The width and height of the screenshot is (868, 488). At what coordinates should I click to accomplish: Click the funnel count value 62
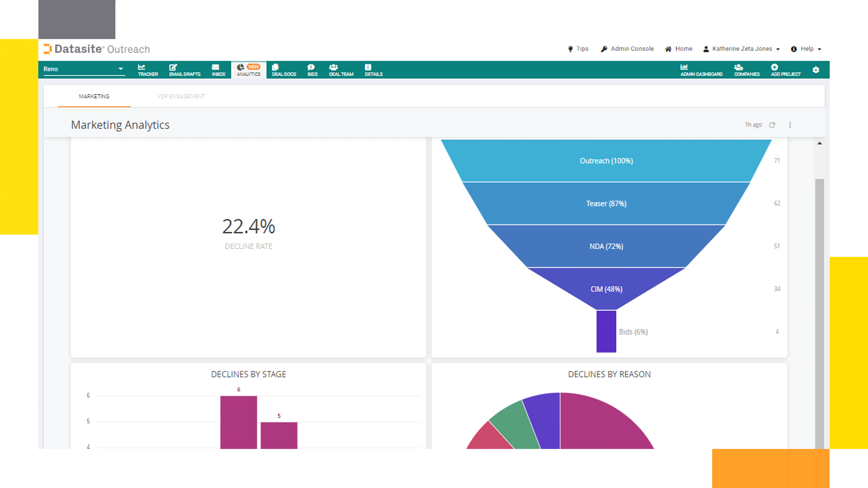pyautogui.click(x=777, y=203)
